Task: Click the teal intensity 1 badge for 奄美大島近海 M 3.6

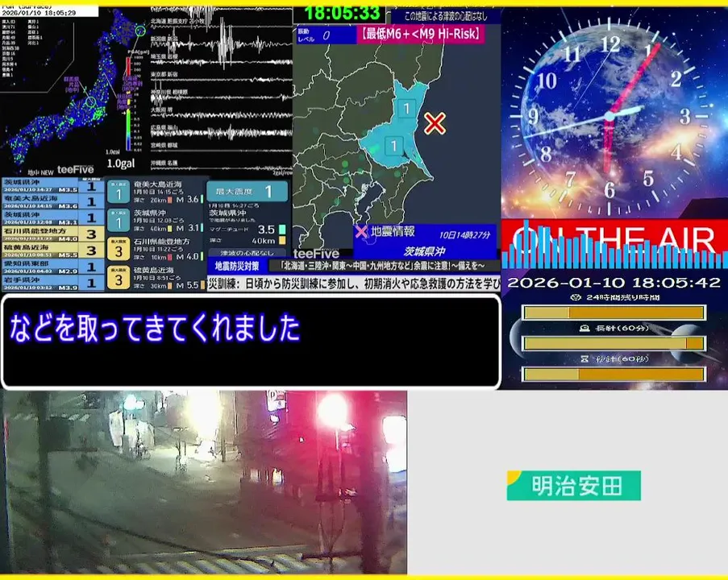Action: tap(119, 192)
